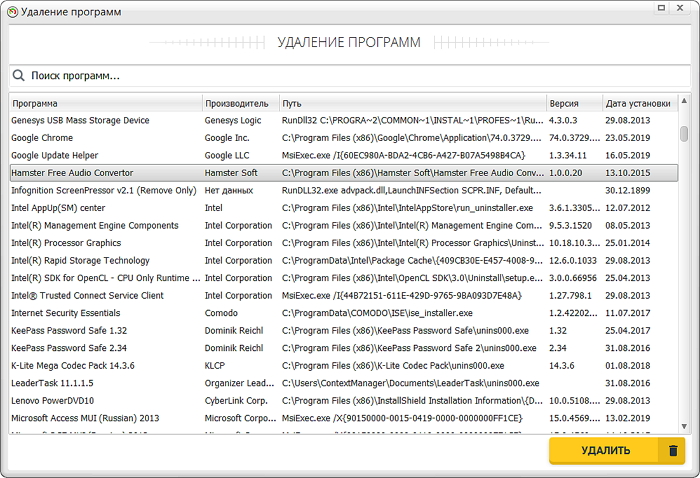Sort by the Программа column header

point(105,104)
